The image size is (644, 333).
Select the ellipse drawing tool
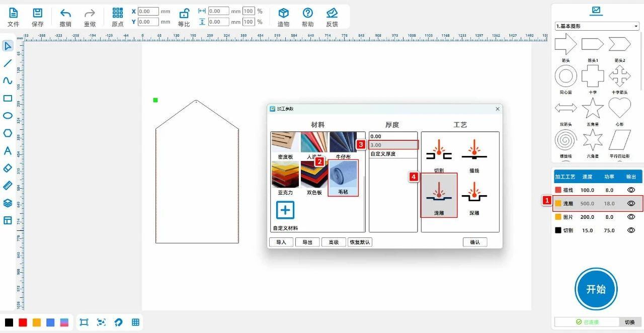tap(8, 116)
